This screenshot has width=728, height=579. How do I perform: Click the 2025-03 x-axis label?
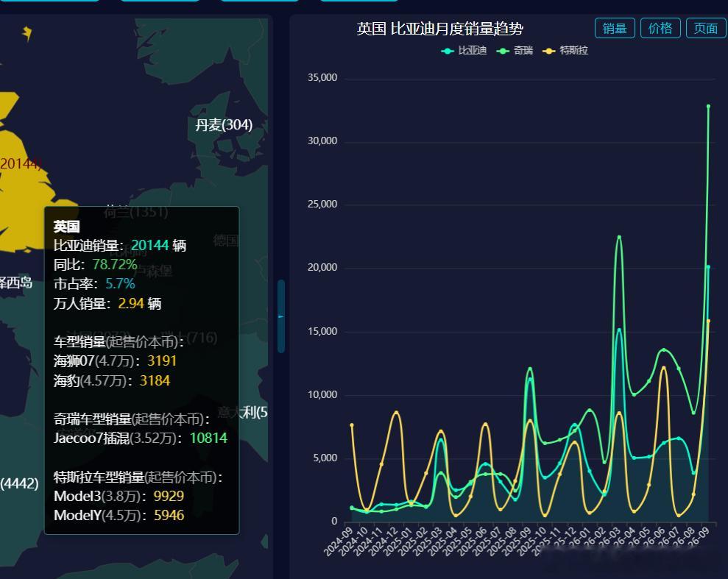tap(428, 541)
